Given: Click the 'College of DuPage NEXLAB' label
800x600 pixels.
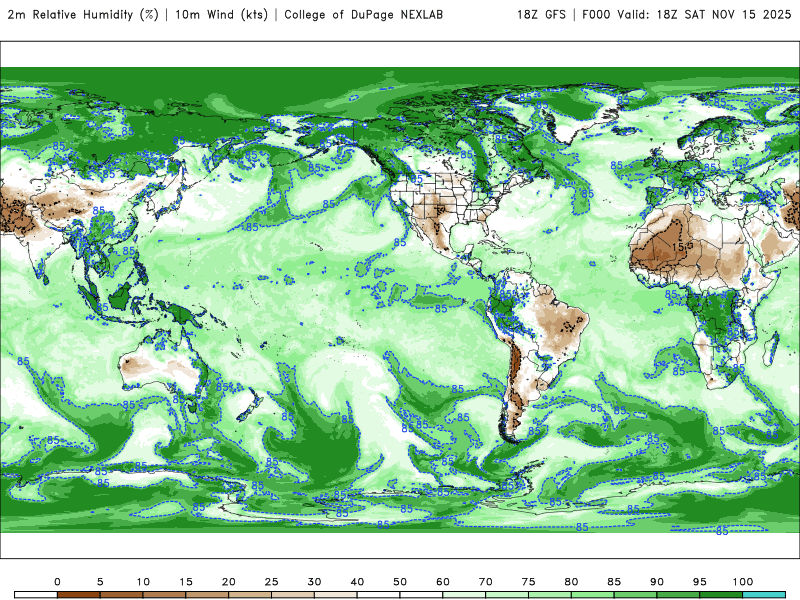Looking at the screenshot, I should point(363,14).
